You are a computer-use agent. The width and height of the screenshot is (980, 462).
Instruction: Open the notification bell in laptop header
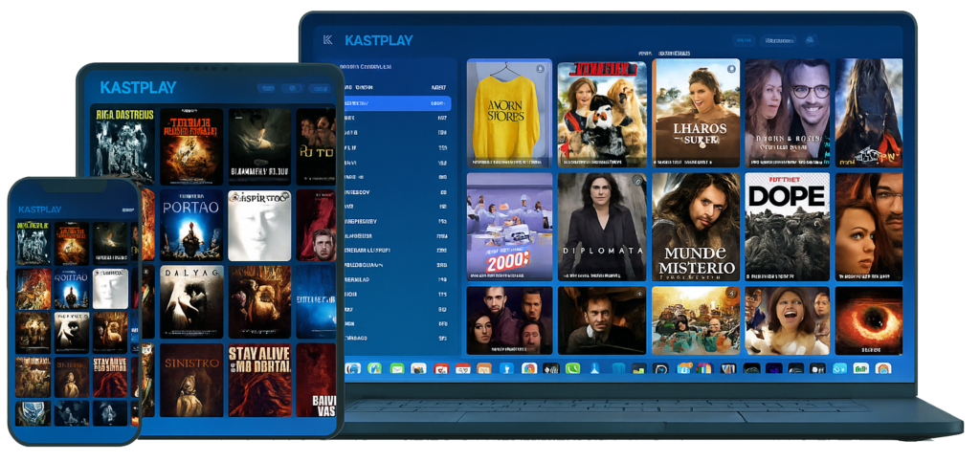(810, 40)
